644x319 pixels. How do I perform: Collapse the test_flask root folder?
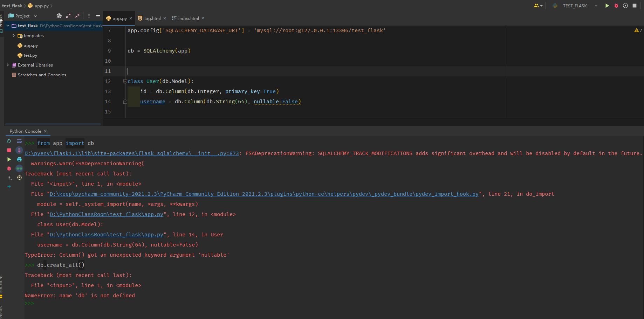pos(8,26)
